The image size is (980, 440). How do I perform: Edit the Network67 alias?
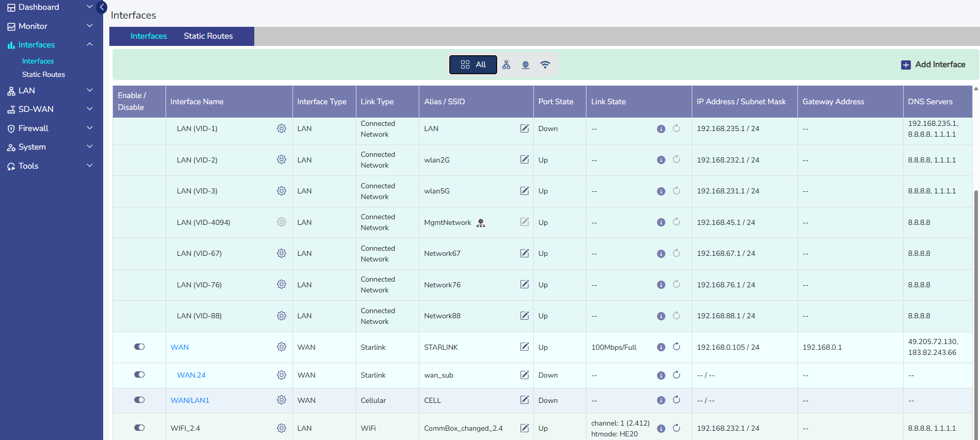tap(524, 253)
